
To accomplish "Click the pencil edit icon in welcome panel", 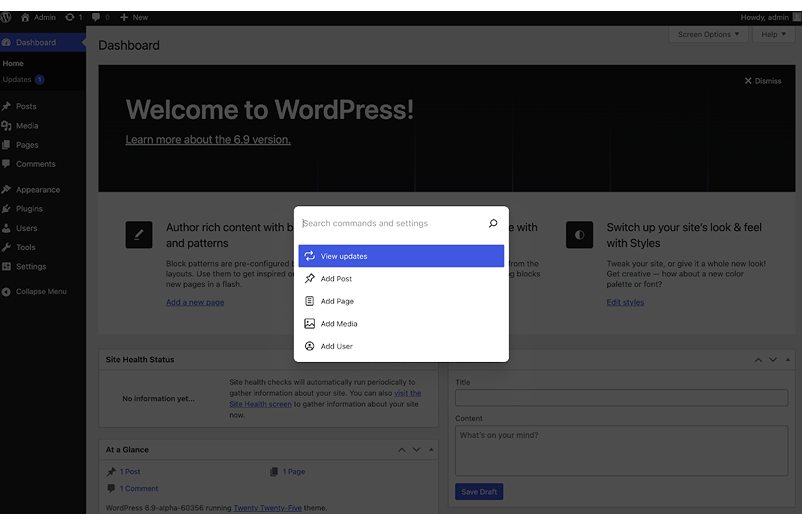I will (x=139, y=235).
